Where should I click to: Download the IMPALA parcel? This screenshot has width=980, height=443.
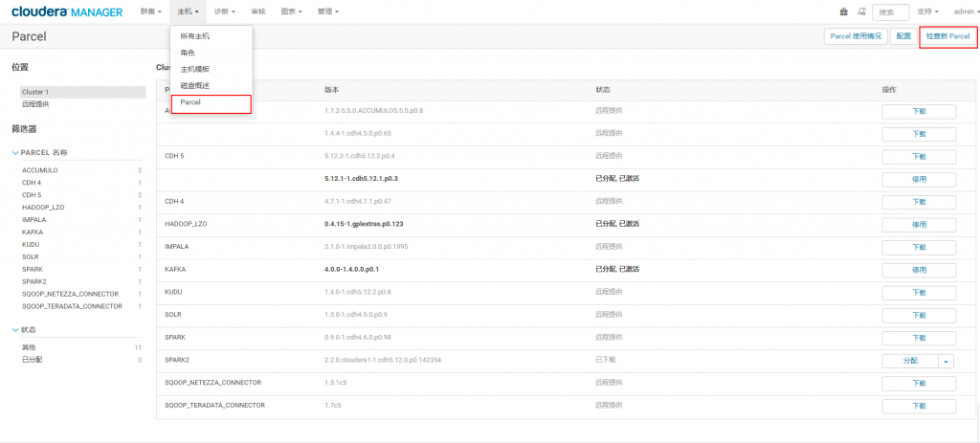click(x=919, y=248)
